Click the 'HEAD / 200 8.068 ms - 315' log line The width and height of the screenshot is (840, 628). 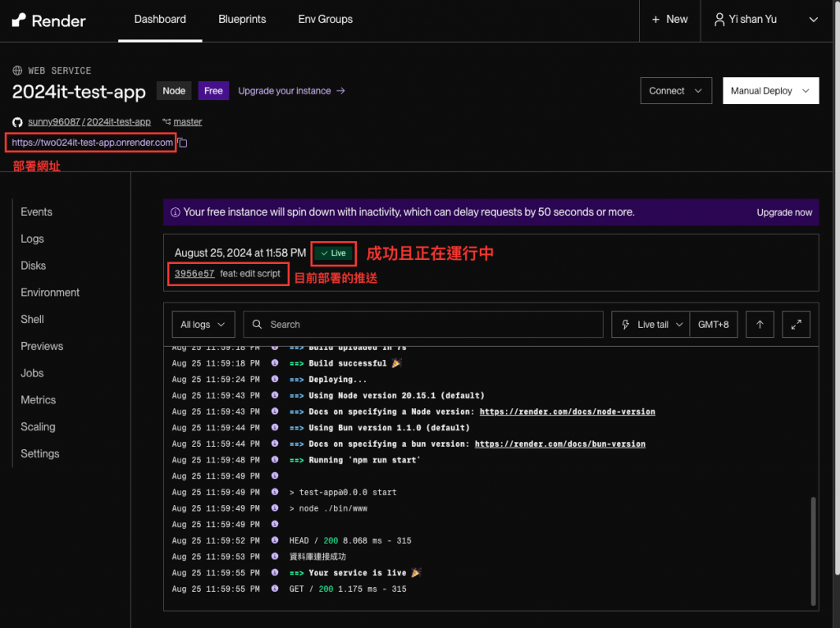click(x=350, y=541)
